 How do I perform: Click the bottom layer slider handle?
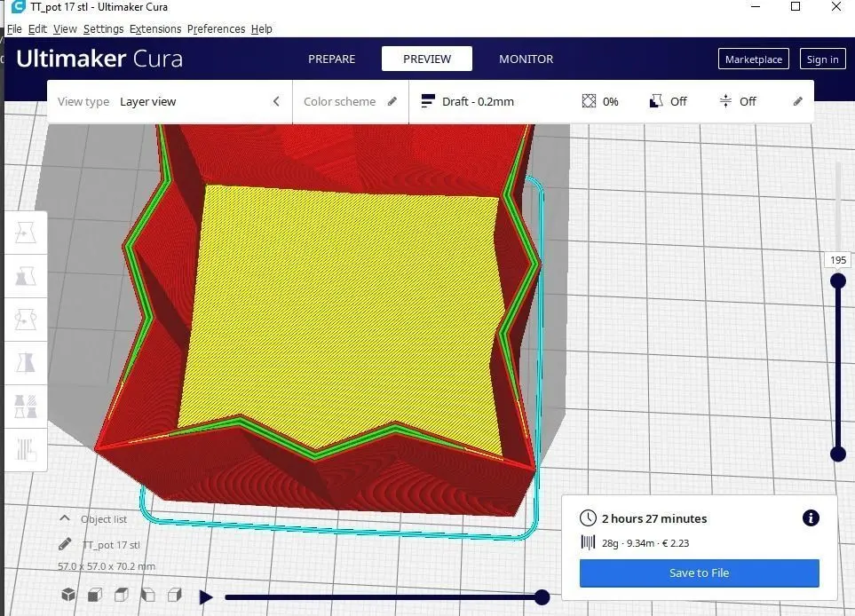pos(838,454)
